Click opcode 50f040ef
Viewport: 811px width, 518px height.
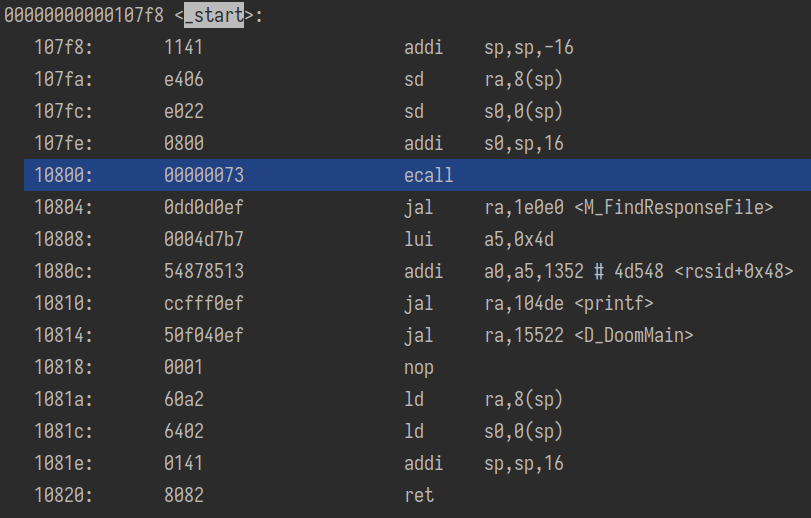(204, 336)
